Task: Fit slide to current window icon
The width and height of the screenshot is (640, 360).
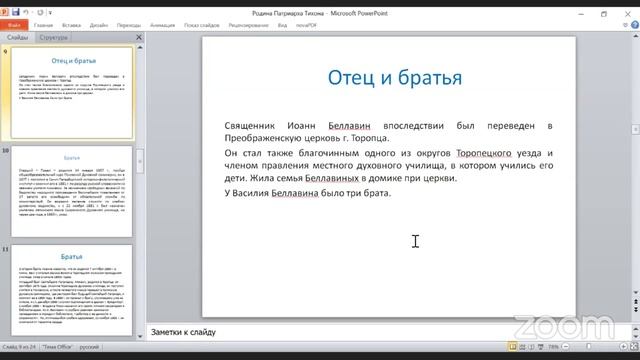Action: (x=634, y=347)
